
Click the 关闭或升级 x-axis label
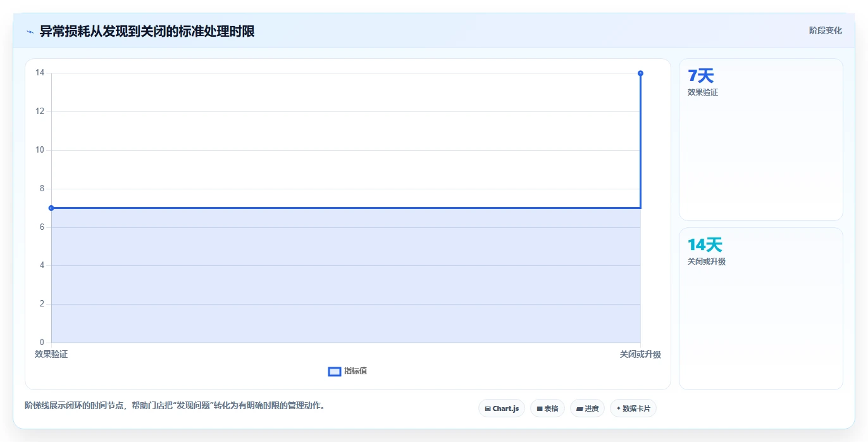coord(640,355)
